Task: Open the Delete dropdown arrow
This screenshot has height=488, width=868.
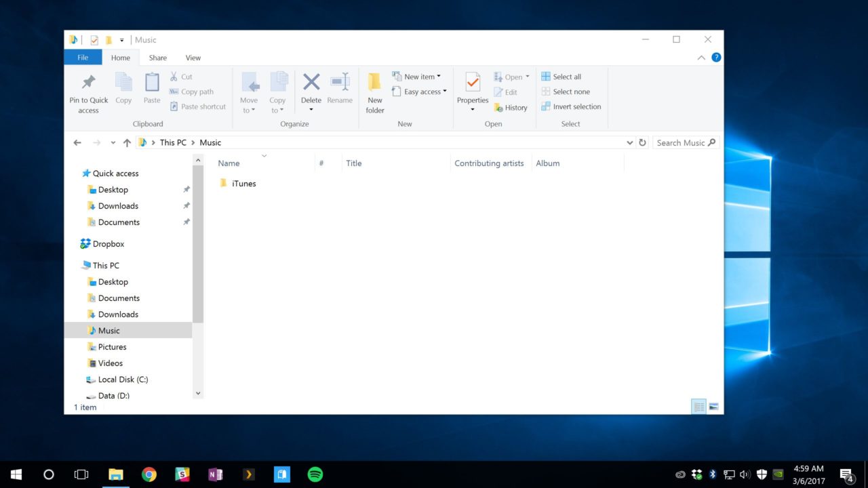Action: point(311,110)
